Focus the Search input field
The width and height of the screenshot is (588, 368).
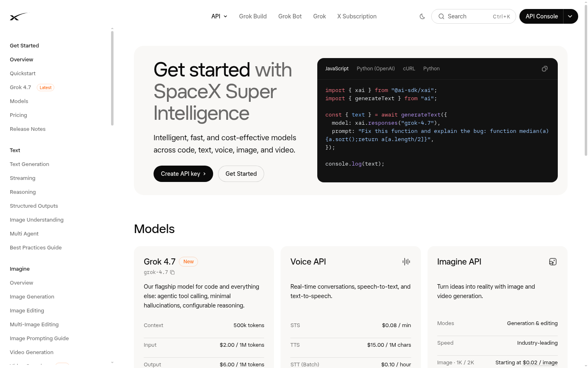point(474,16)
